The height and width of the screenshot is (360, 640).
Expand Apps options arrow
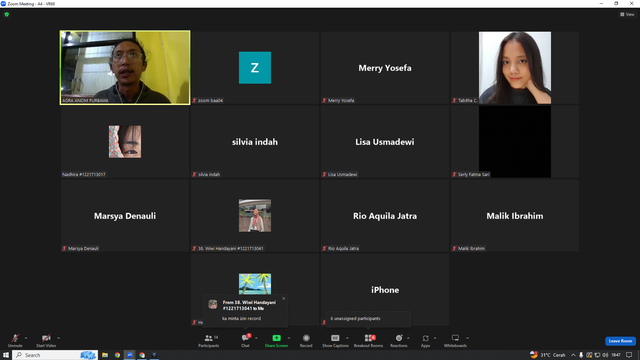(435, 338)
